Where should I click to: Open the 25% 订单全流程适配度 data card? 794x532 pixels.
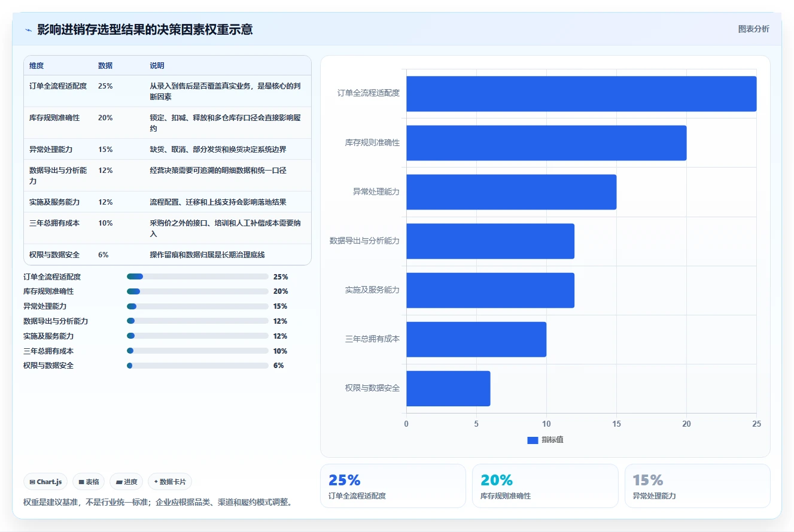pos(393,486)
